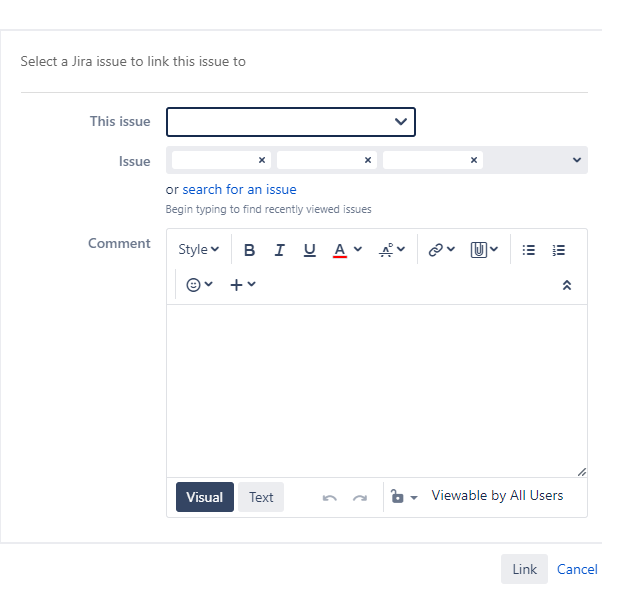Underline the selected comment text
This screenshot has height=591, width=622.
309,250
